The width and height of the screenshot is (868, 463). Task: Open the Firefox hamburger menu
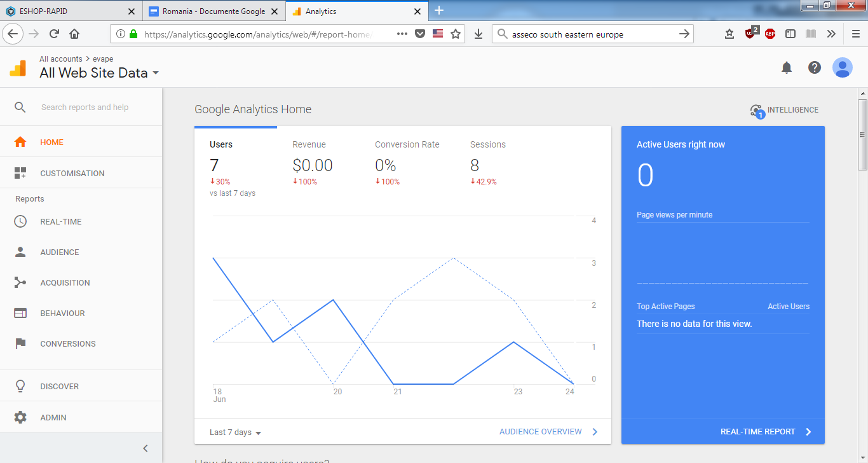click(856, 34)
